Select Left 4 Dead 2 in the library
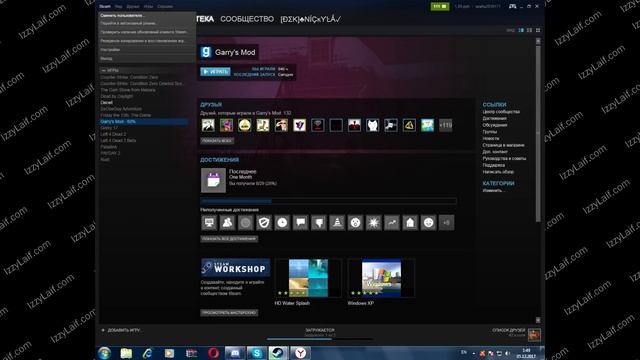640x360 pixels. pyautogui.click(x=113, y=134)
